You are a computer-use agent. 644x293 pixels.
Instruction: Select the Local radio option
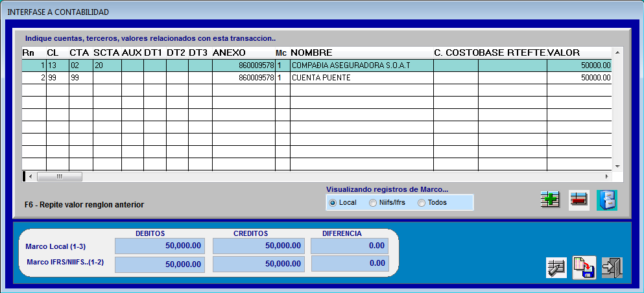pyautogui.click(x=343, y=203)
